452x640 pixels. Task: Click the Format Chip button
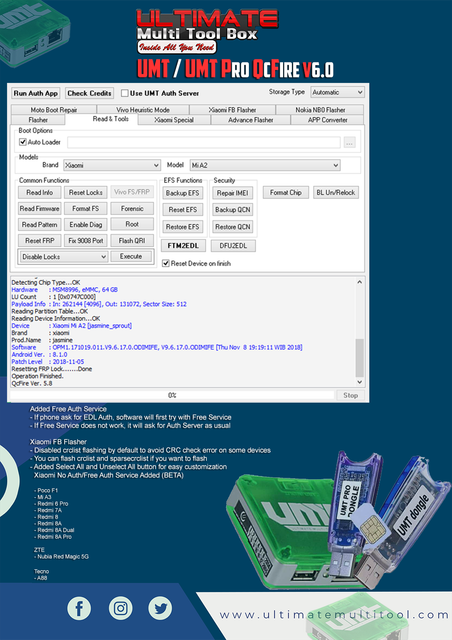[286, 193]
